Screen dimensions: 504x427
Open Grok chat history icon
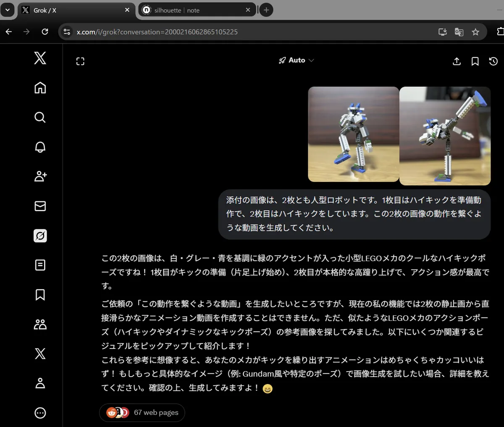(x=493, y=61)
